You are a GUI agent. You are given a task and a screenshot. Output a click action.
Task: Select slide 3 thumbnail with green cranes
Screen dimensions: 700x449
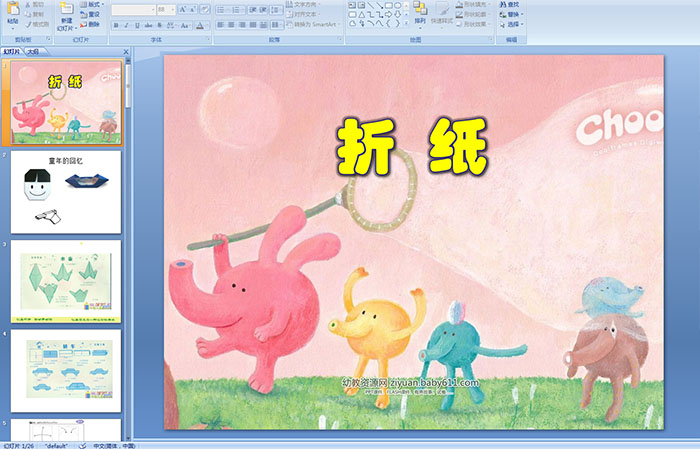point(66,281)
